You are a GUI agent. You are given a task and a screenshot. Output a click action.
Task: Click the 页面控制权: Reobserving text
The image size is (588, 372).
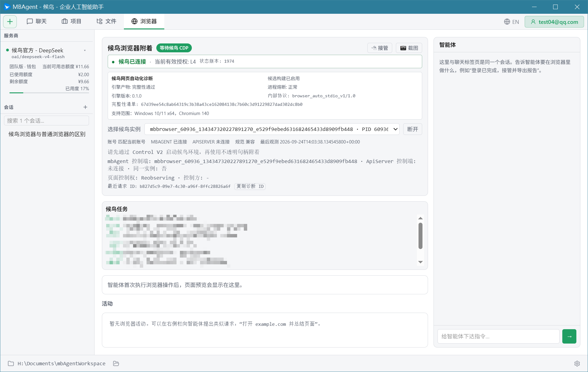[x=141, y=178]
